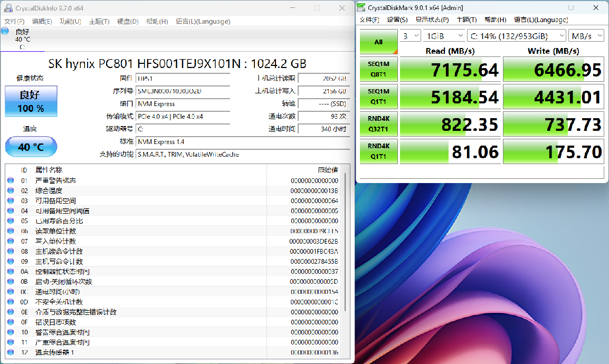Click the serial number field
The height and width of the screenshot is (364, 609).
(x=183, y=91)
